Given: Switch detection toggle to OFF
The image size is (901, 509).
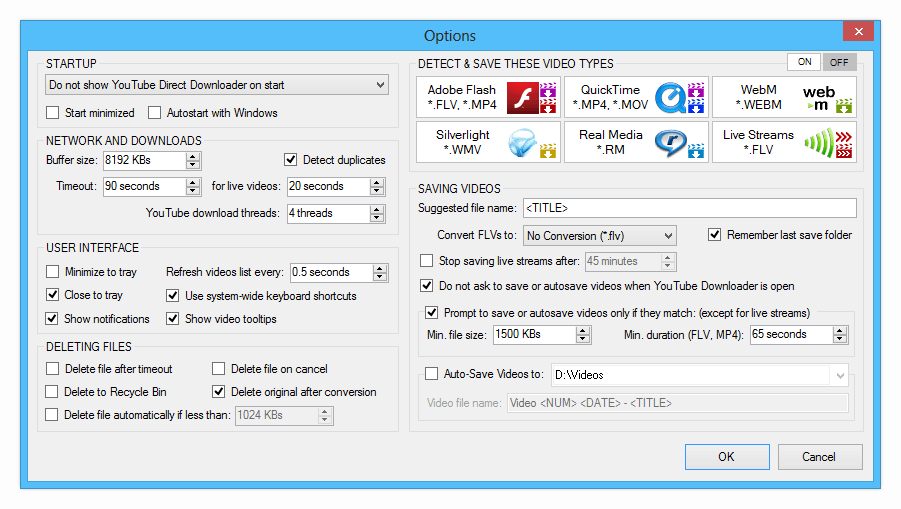Looking at the screenshot, I should click(x=839, y=62).
